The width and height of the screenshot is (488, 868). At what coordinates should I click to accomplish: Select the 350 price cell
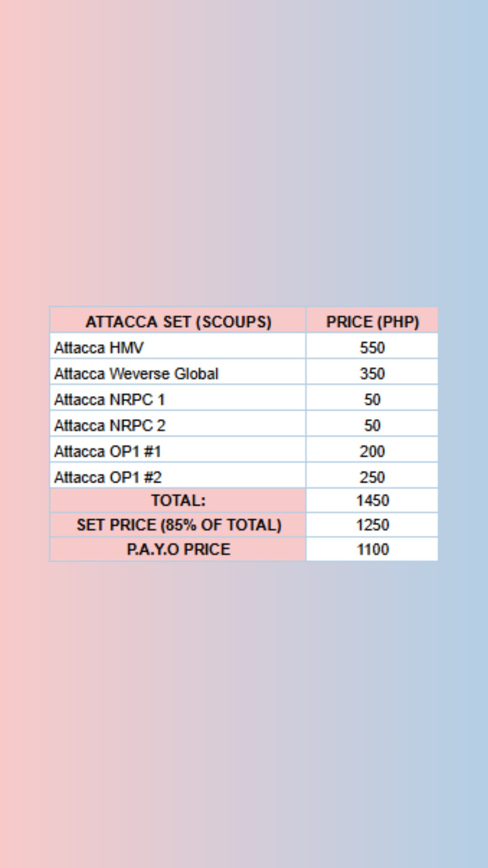pyautogui.click(x=372, y=373)
